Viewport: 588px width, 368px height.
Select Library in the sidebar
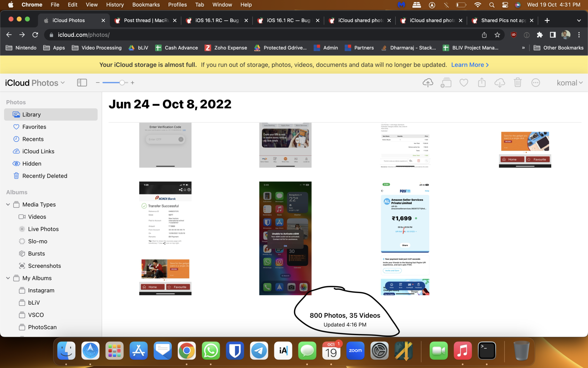click(x=51, y=115)
